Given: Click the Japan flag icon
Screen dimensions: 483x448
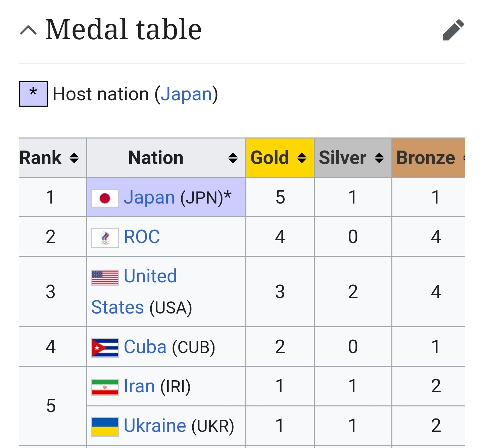Looking at the screenshot, I should click(x=105, y=198).
